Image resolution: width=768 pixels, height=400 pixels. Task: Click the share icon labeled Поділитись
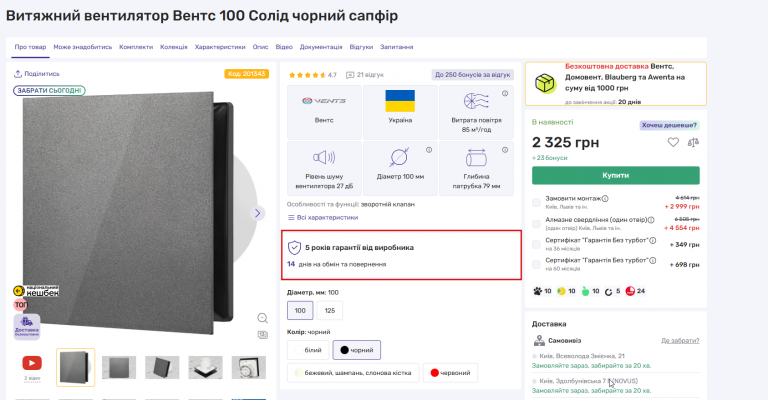pyautogui.click(x=19, y=74)
